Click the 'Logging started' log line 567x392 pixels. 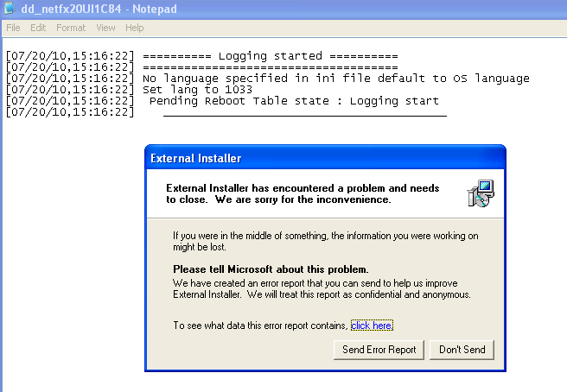click(x=201, y=56)
